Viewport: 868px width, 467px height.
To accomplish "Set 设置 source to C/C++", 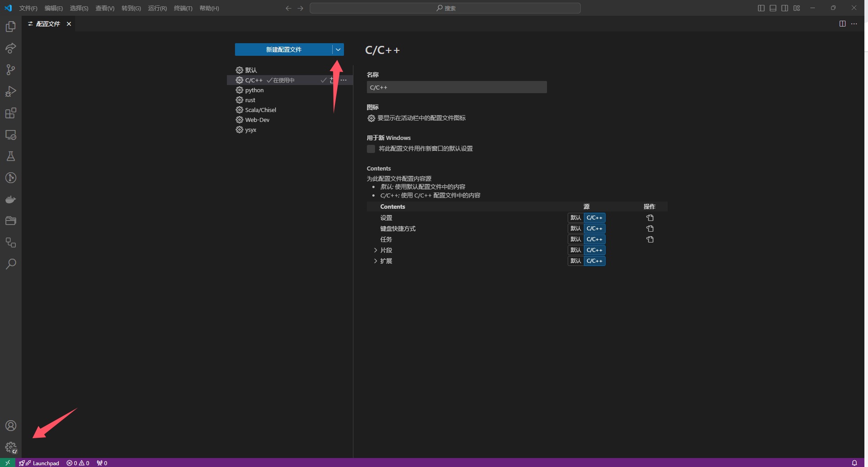I will [x=594, y=218].
